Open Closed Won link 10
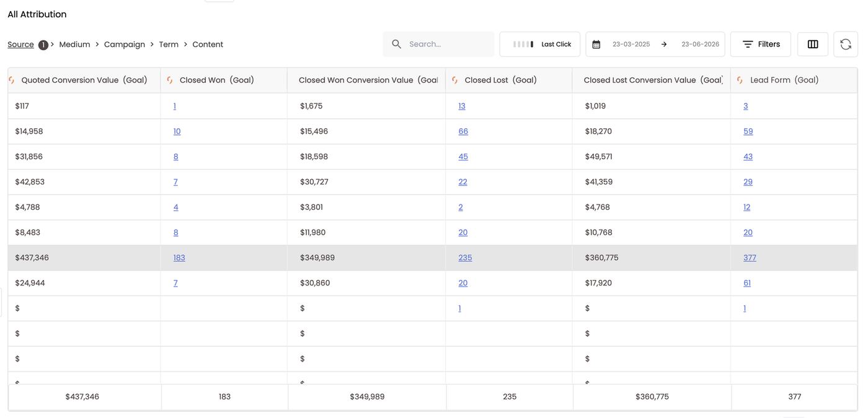The image size is (868, 418). click(177, 131)
